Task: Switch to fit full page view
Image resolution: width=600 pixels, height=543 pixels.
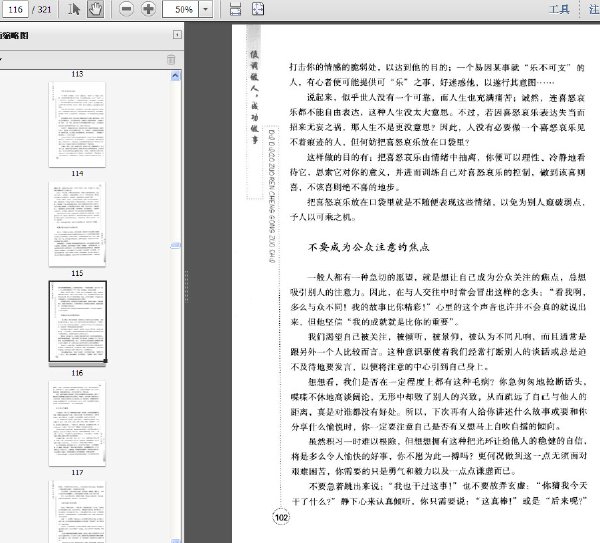Action: pos(258,9)
